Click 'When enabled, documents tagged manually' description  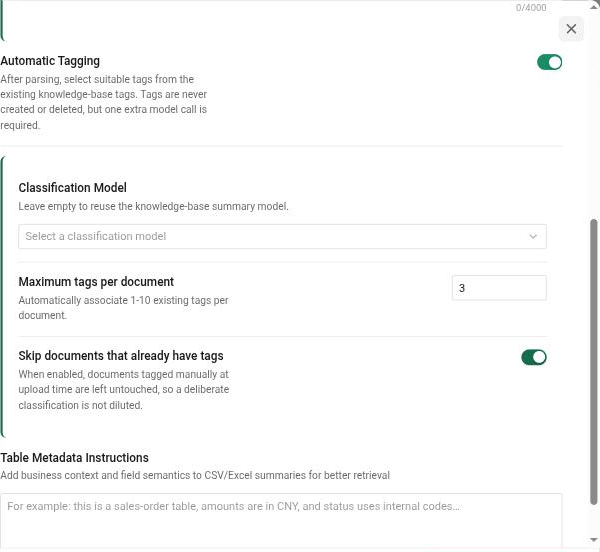click(124, 390)
